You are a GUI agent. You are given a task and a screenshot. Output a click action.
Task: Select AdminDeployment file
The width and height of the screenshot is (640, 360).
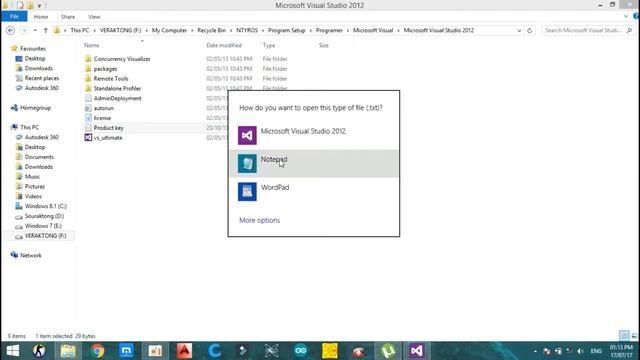pyautogui.click(x=117, y=98)
